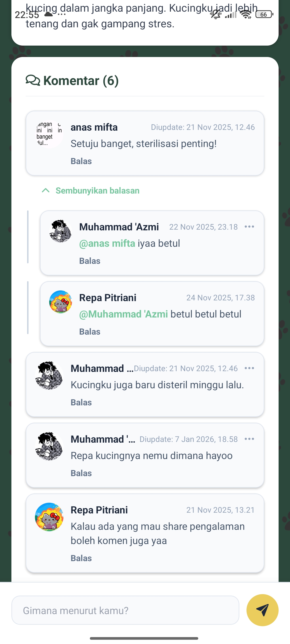Tap Balas under 'betul betul betul' reply
Screen dimensions: 290x644
[90, 332]
